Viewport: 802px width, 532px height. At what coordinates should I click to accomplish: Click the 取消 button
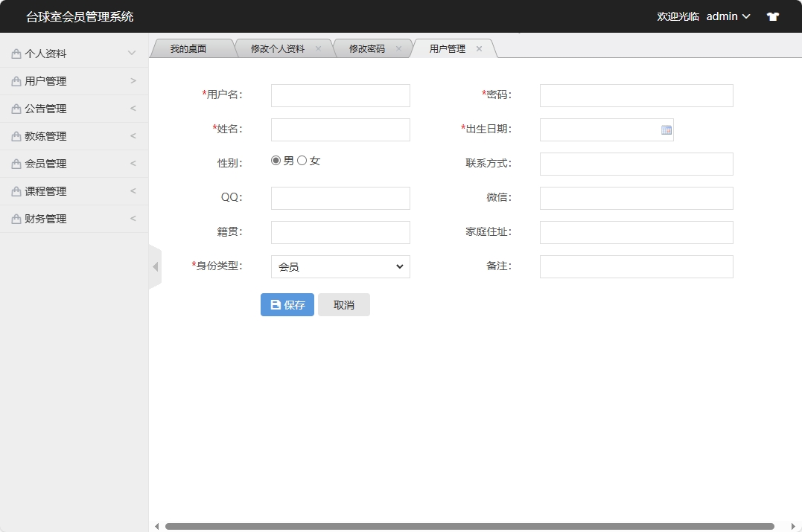click(343, 304)
